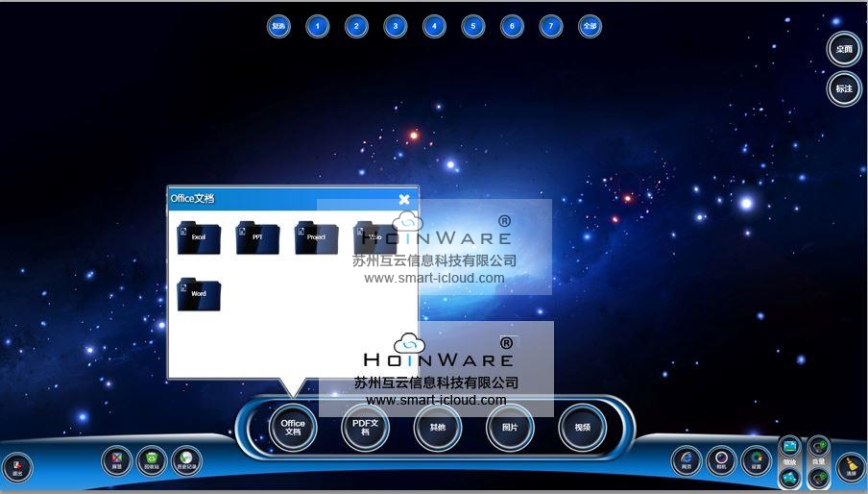This screenshot has width=868, height=494.
Task: Switch to screen 7
Action: (551, 26)
